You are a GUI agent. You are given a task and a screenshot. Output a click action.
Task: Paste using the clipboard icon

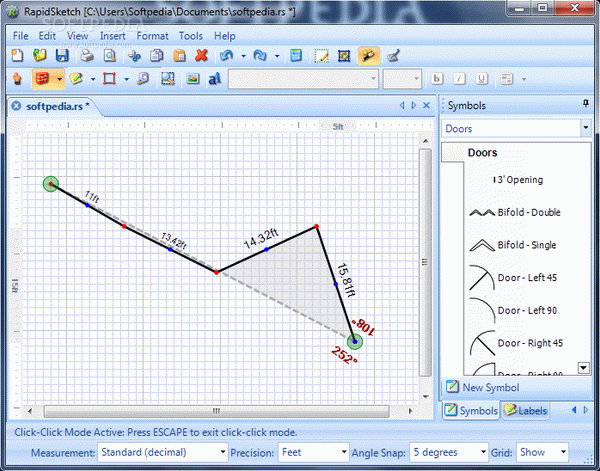179,56
